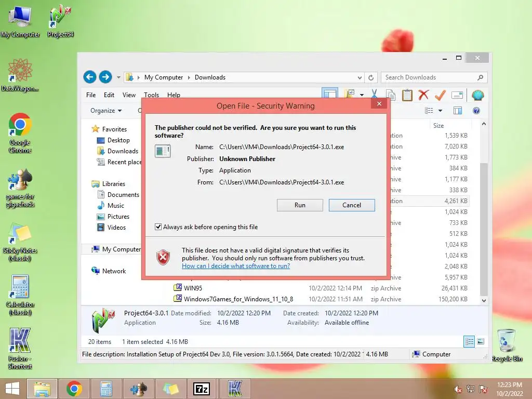
Task: Click Run in the Security Warning
Action: (x=300, y=205)
